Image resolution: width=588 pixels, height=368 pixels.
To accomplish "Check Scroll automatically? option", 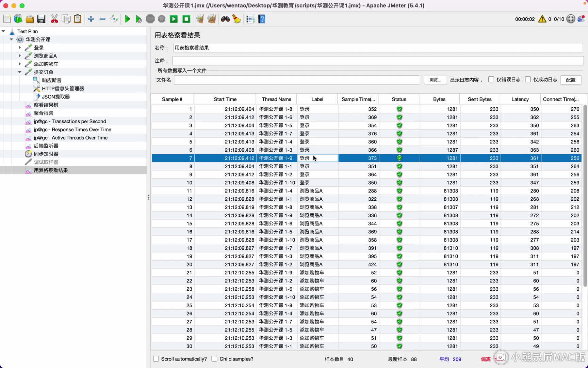I will click(x=156, y=359).
